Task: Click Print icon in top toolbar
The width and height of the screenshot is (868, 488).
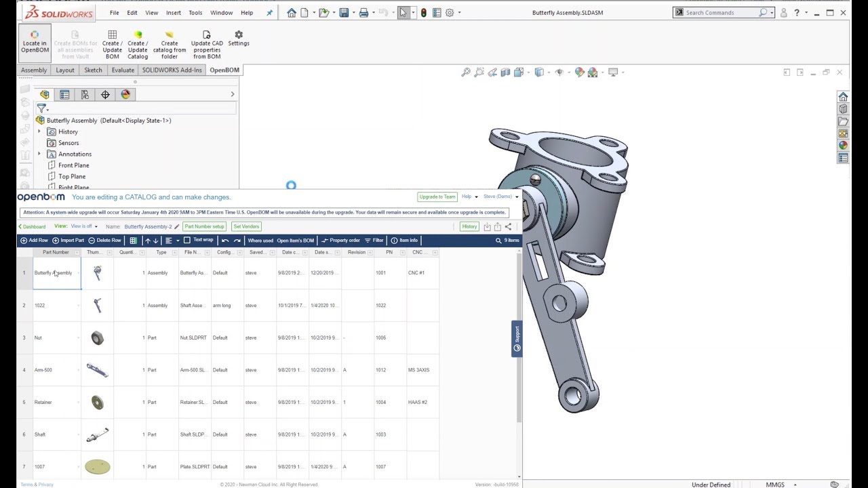Action: coord(363,12)
